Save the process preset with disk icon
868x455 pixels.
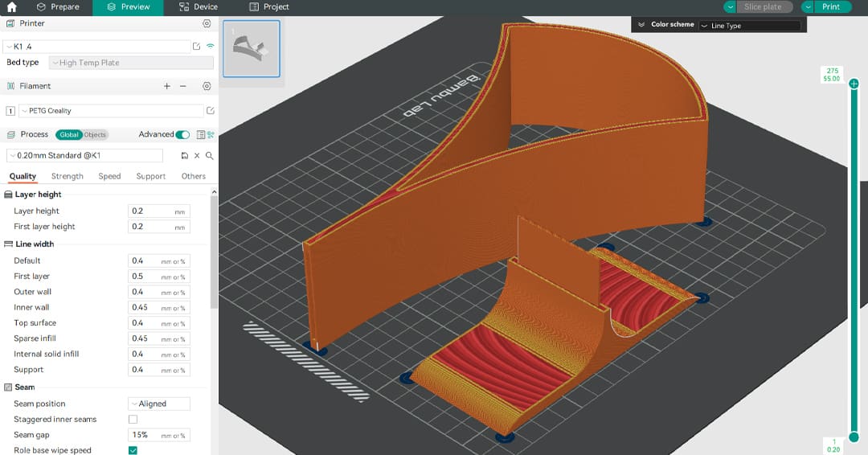(x=184, y=156)
